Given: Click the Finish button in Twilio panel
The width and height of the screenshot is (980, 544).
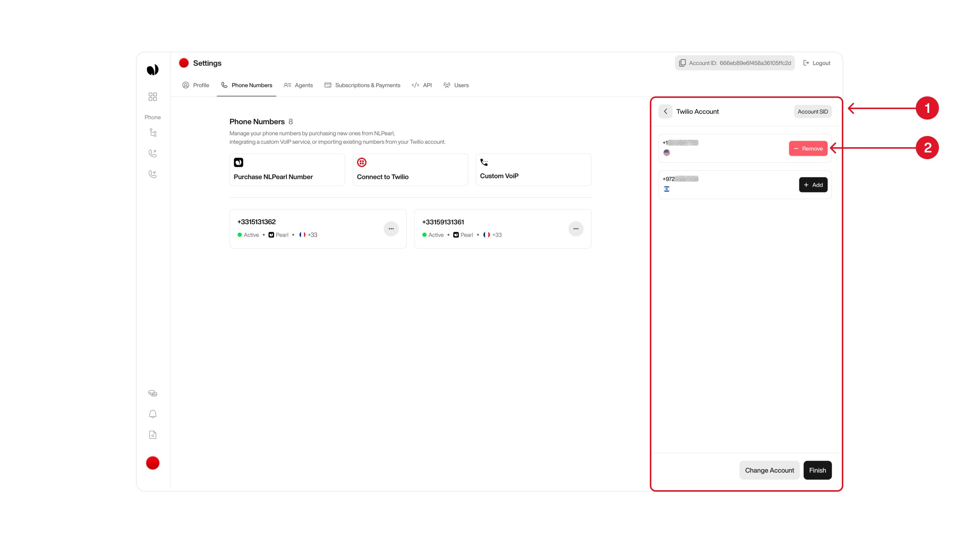Looking at the screenshot, I should pos(817,470).
